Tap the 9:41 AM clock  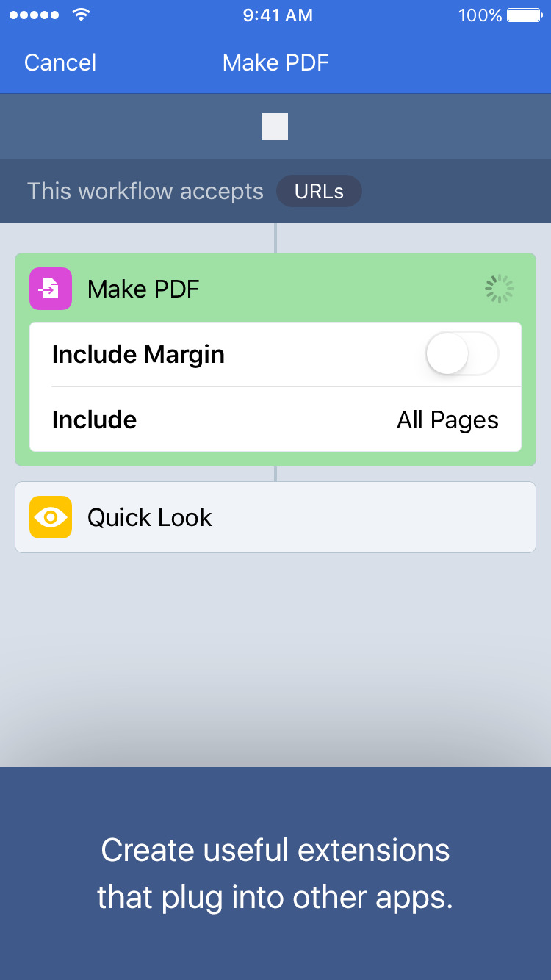[278, 15]
